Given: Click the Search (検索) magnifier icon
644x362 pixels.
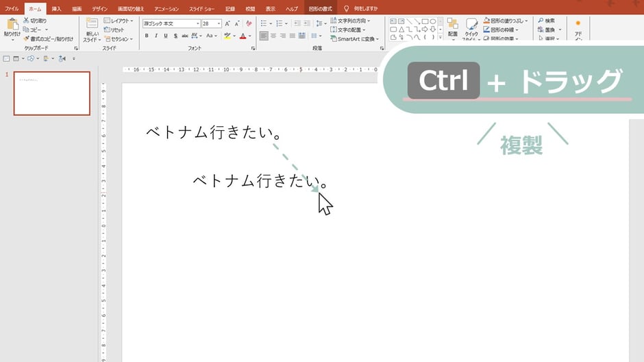Looking at the screenshot, I should coord(541,21).
